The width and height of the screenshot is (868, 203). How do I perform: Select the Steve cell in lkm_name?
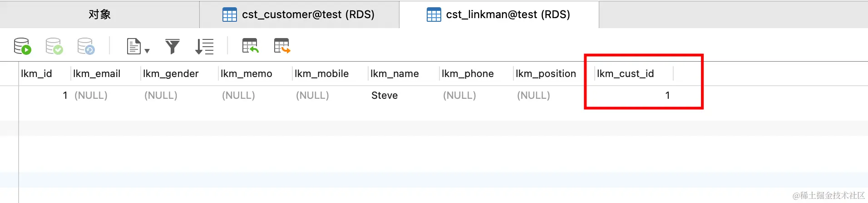(385, 95)
